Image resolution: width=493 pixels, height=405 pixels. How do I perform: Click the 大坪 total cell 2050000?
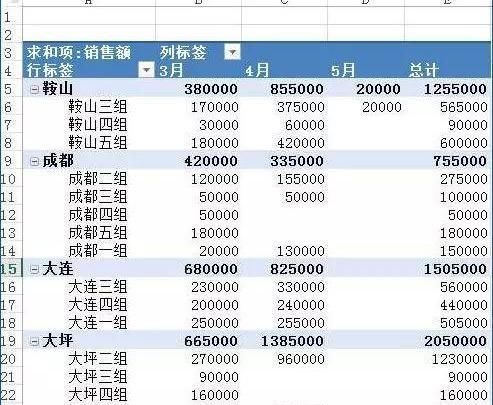click(x=455, y=341)
